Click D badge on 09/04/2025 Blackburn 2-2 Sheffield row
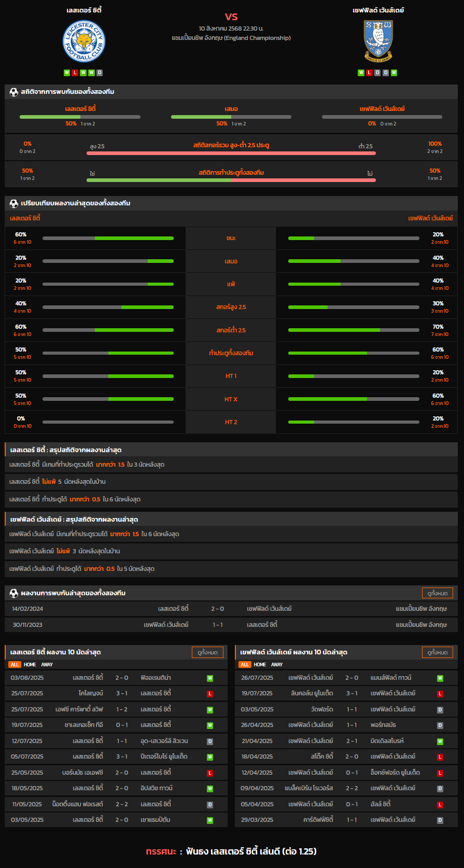Screen dimensions: 464x868 point(440,789)
